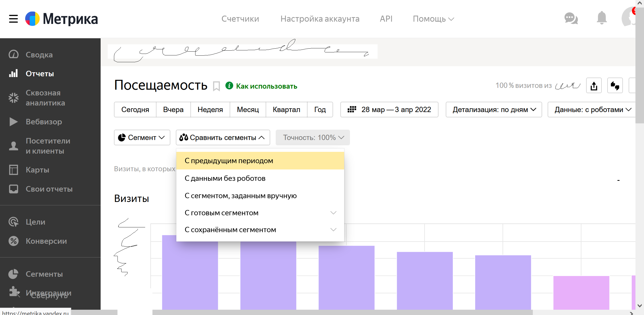Select the Сегодня period

(135, 110)
